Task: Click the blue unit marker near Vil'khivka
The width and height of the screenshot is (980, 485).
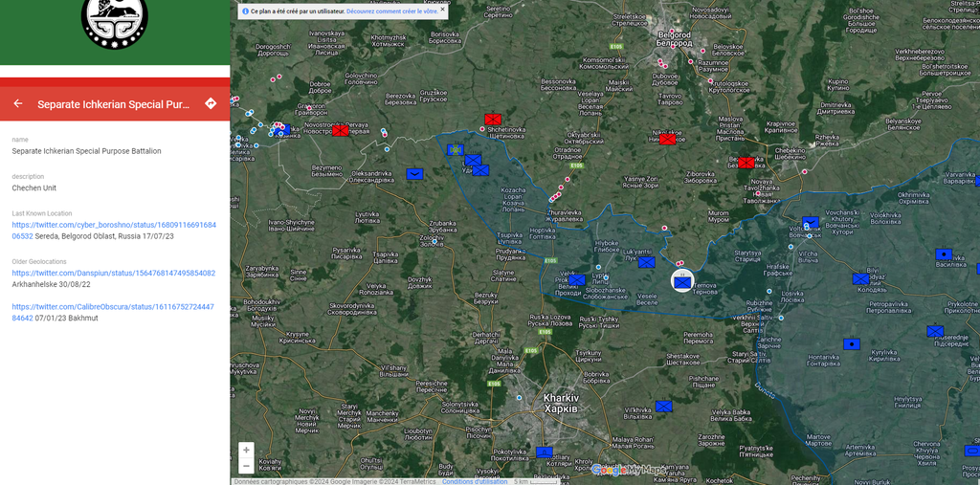Action: tap(663, 406)
